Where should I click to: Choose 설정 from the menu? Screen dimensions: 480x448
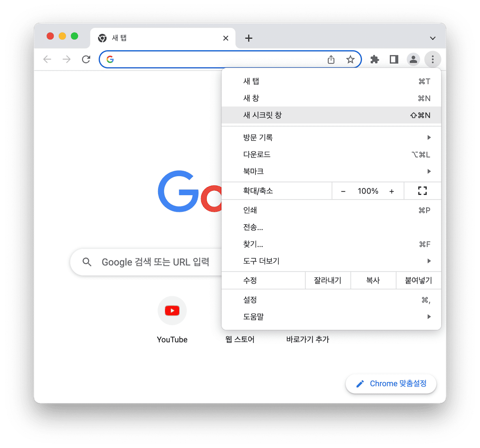331,300
